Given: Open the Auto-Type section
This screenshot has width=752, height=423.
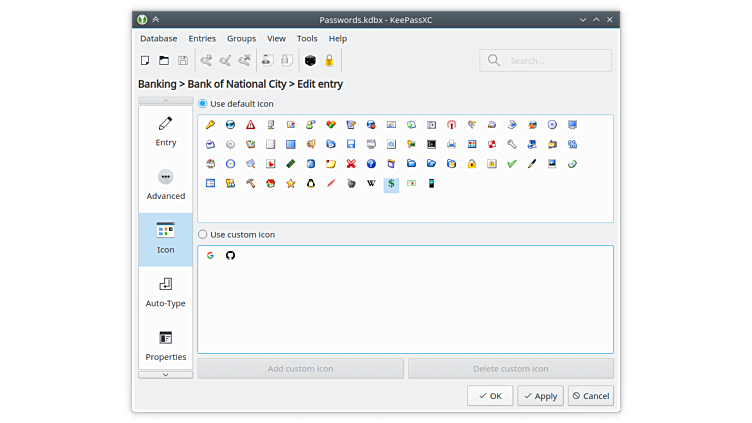Looking at the screenshot, I should tap(166, 292).
